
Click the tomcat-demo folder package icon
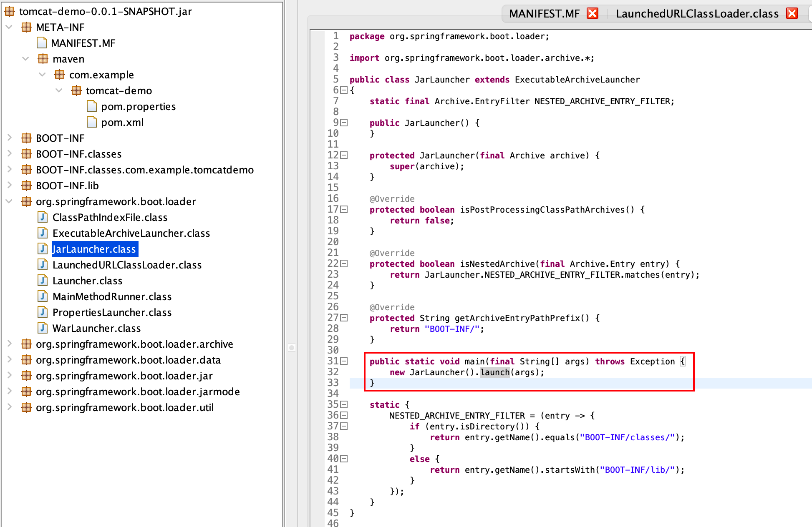pos(76,90)
